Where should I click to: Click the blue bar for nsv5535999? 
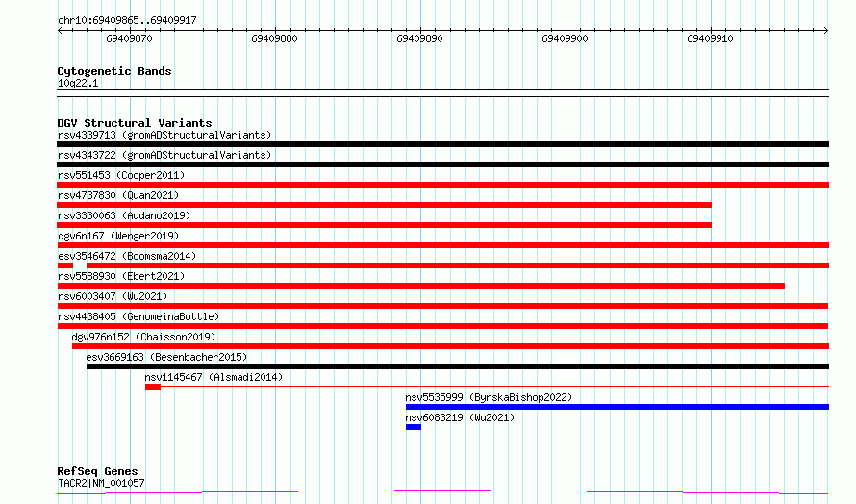click(x=617, y=407)
